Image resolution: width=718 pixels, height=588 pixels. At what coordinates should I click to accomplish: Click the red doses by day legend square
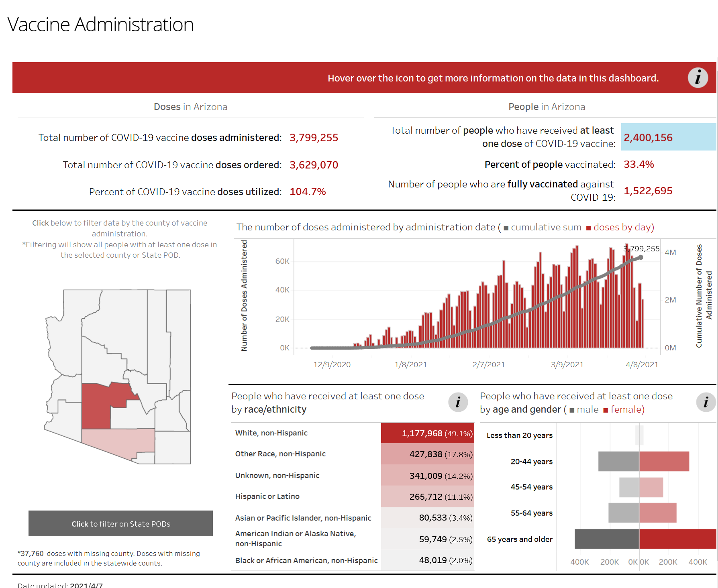pos(588,228)
